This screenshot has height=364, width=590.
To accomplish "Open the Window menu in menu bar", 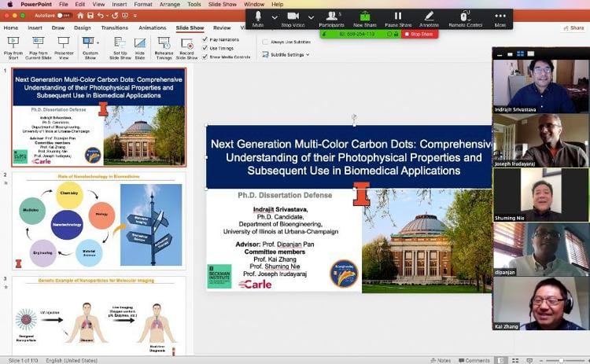I will pyautogui.click(x=254, y=4).
